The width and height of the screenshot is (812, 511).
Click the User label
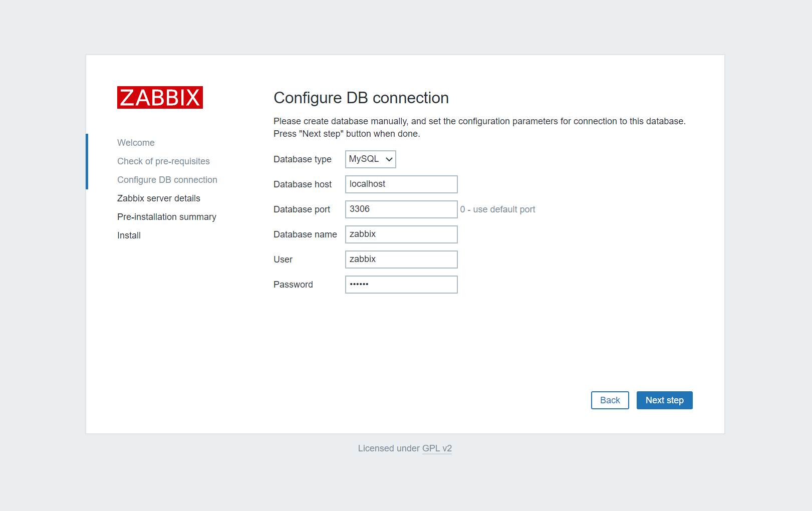(x=283, y=260)
